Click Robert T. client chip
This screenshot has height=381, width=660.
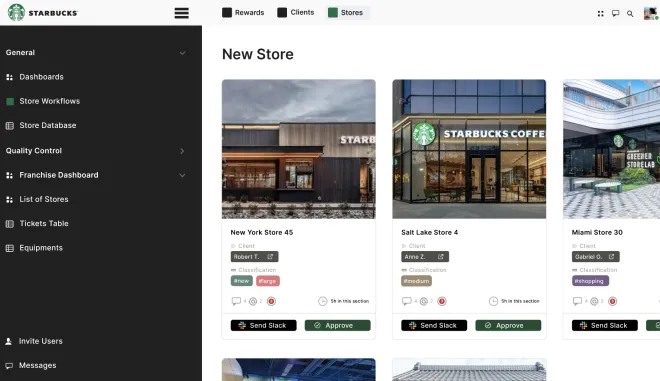point(254,256)
